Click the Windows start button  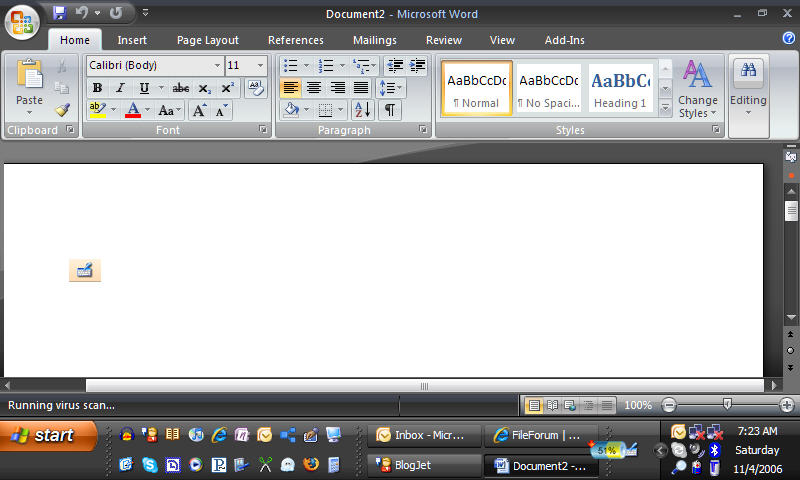point(49,435)
